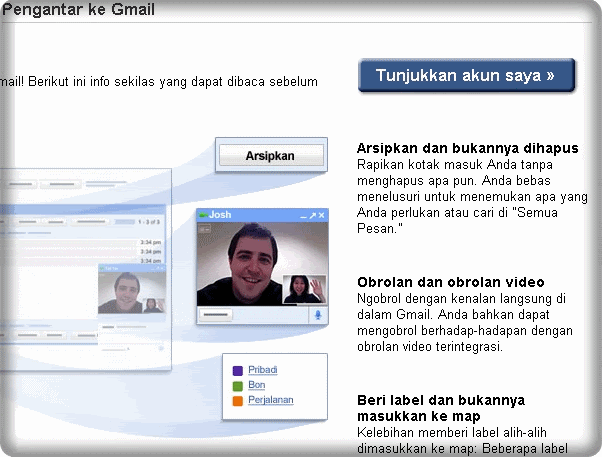Click the icon at top-left of Josh's video
This screenshot has height=457, width=602.
pyautogui.click(x=205, y=229)
